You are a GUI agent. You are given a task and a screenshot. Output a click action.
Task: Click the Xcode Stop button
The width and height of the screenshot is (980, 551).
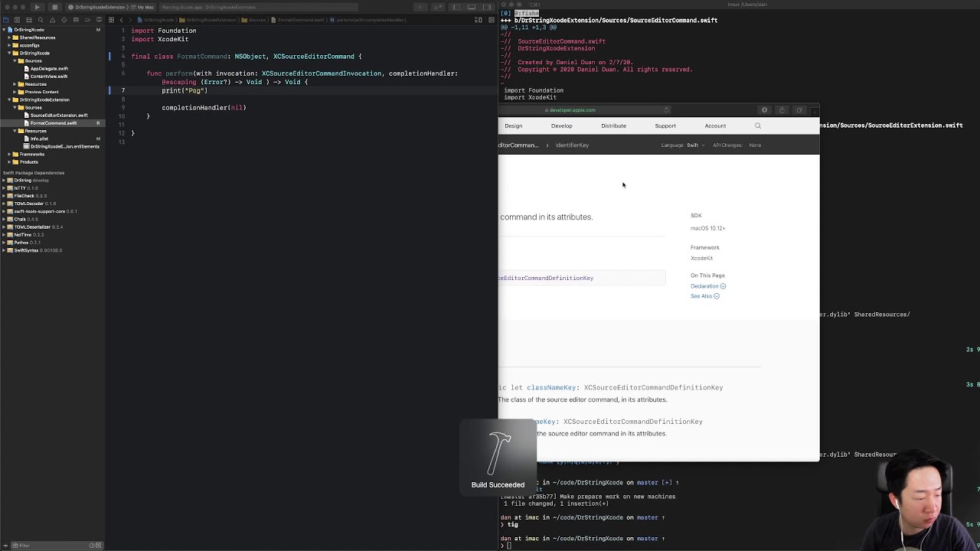(54, 7)
